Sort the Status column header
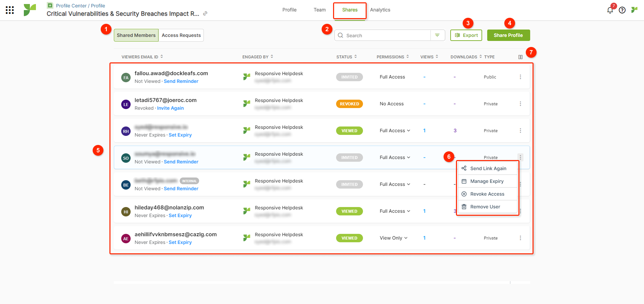Screen dimensions: 644x304 [x=347, y=57]
